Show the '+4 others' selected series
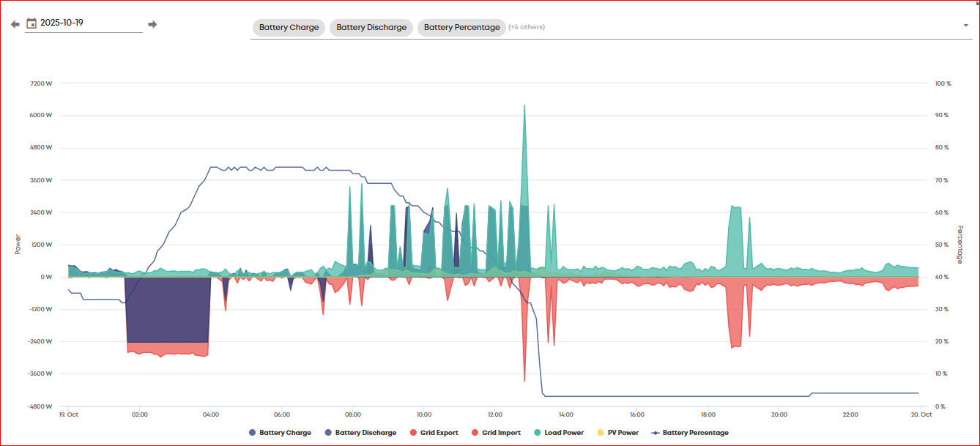980x446 pixels. point(527,27)
